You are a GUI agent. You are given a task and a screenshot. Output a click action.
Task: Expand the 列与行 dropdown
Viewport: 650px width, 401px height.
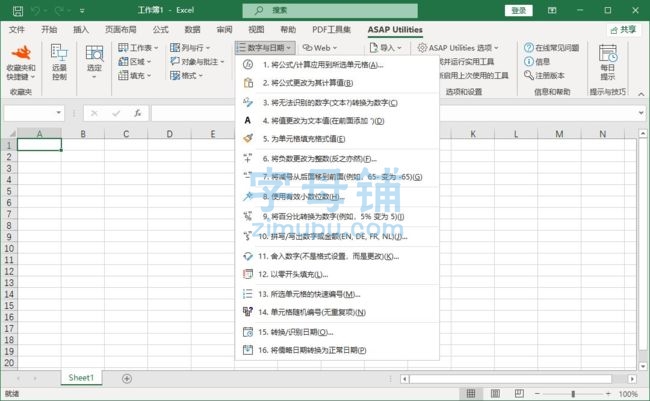point(190,48)
